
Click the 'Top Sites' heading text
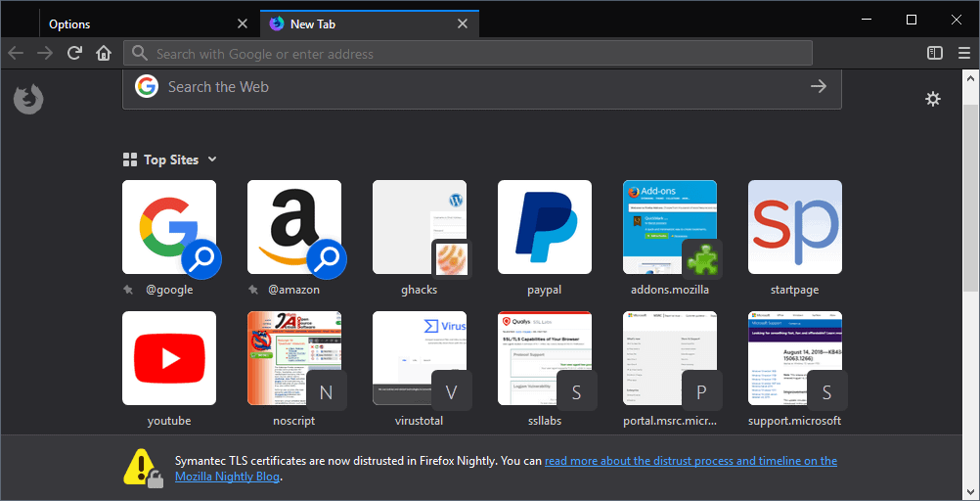click(171, 160)
